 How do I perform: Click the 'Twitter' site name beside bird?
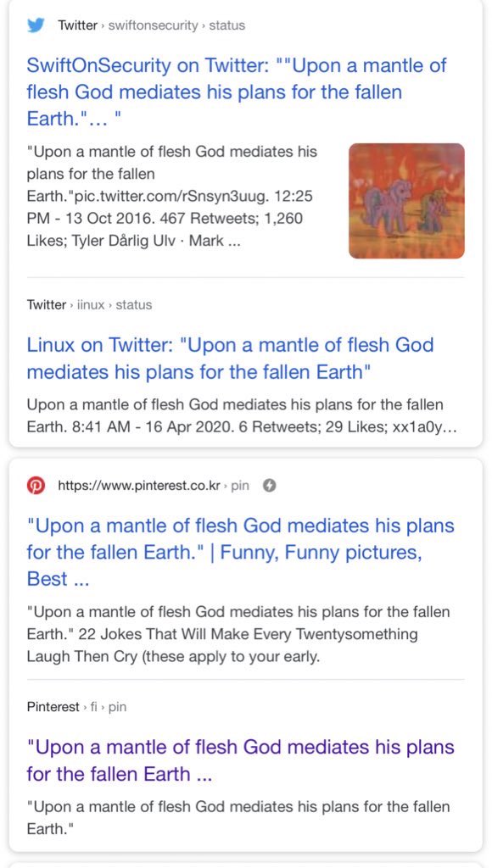click(77, 25)
